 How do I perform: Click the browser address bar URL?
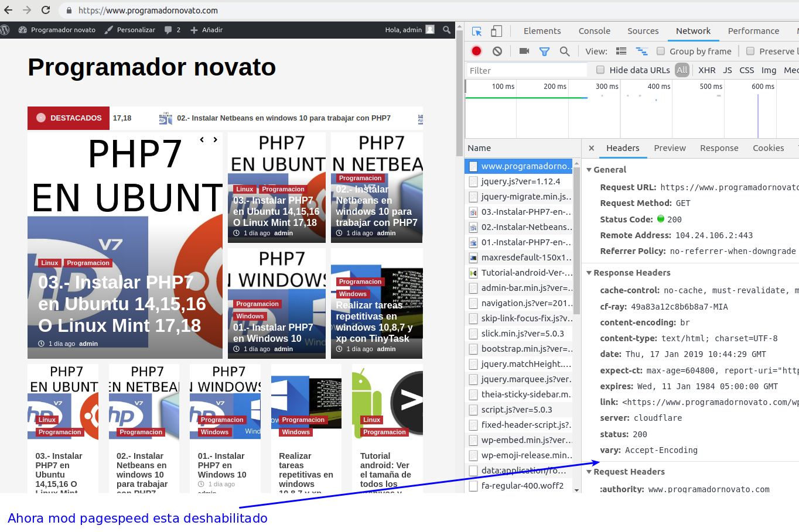(148, 11)
